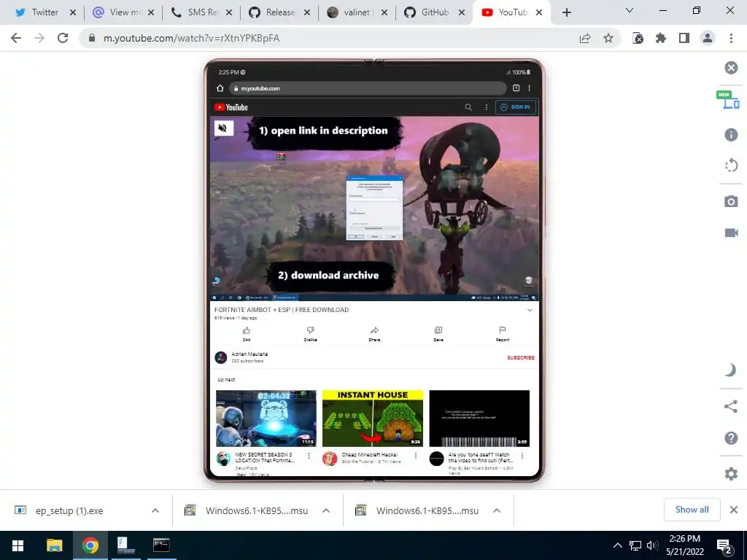Click the SUBSCRIBE button

(x=521, y=357)
